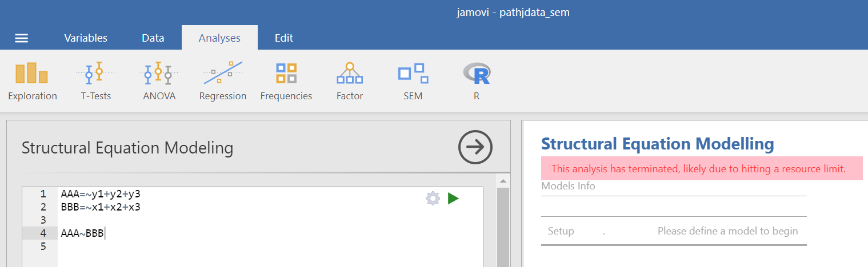Viewport: 868px width, 267px height.
Task: Open the T-Tests analysis menu
Action: tap(96, 81)
